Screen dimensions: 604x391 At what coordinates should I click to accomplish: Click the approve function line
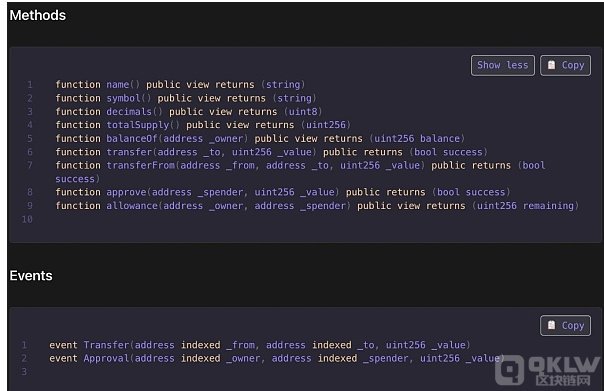[x=283, y=192]
